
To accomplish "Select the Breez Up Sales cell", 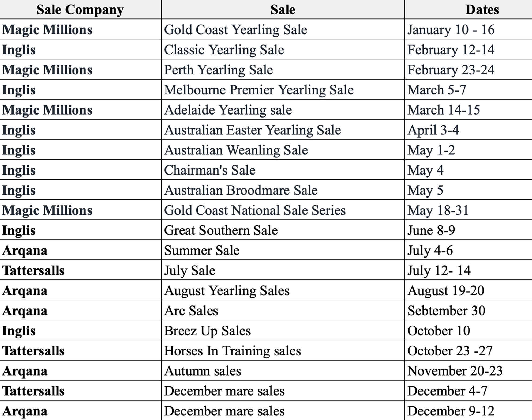I will [x=283, y=330].
